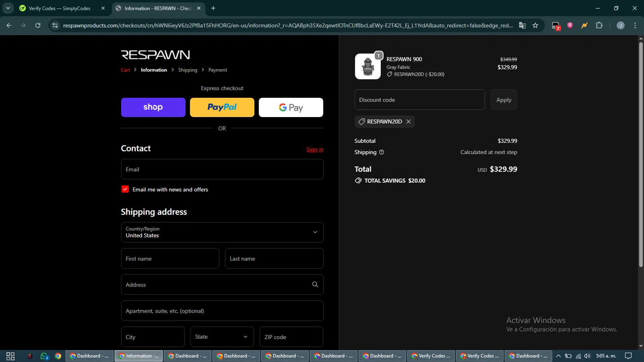Image resolution: width=644 pixels, height=362 pixels.
Task: Open the Windows notification center
Action: click(628, 356)
